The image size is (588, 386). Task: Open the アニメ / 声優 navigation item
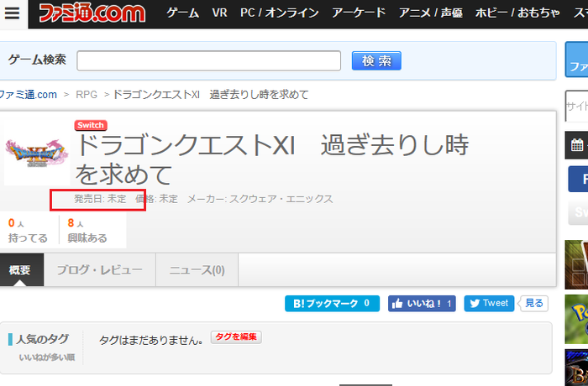tap(430, 13)
